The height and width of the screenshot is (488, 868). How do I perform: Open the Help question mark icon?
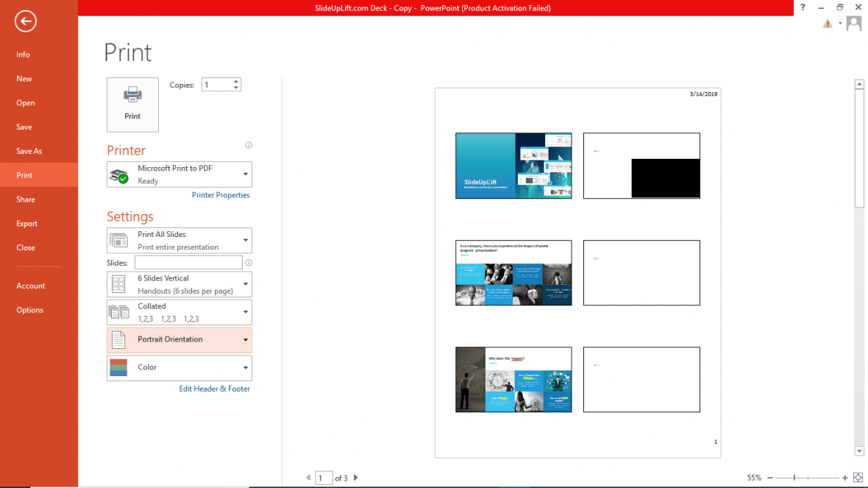(803, 8)
